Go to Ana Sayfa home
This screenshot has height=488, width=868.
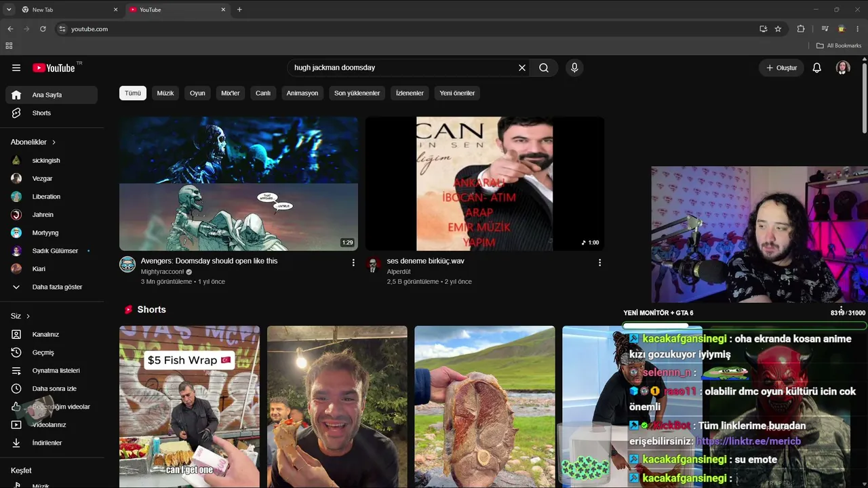[x=52, y=95]
